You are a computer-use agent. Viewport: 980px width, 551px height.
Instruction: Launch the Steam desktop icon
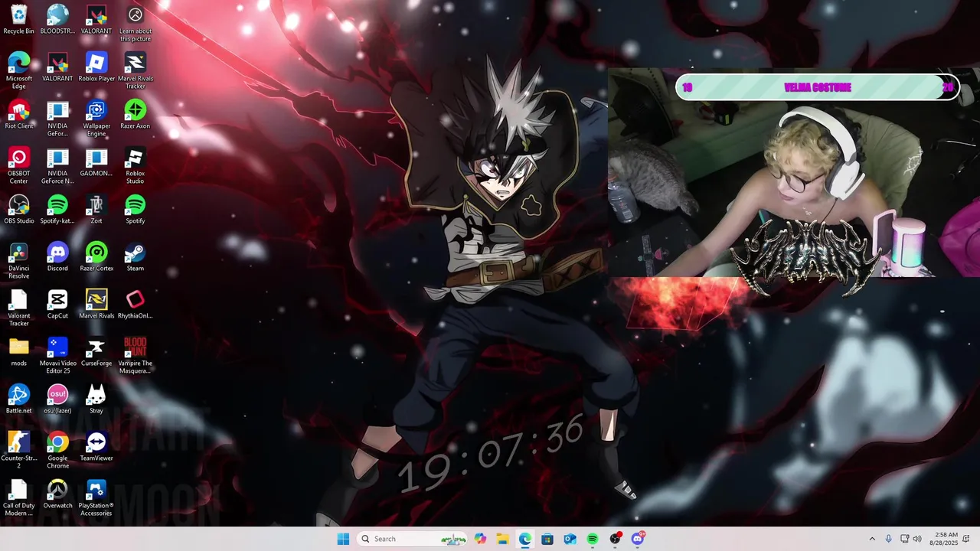tap(136, 257)
